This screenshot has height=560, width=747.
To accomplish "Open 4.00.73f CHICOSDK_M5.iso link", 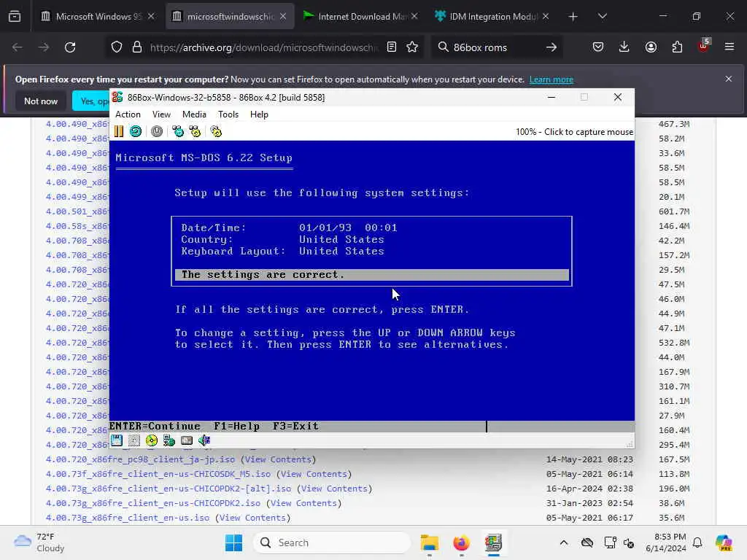I will coord(158,474).
